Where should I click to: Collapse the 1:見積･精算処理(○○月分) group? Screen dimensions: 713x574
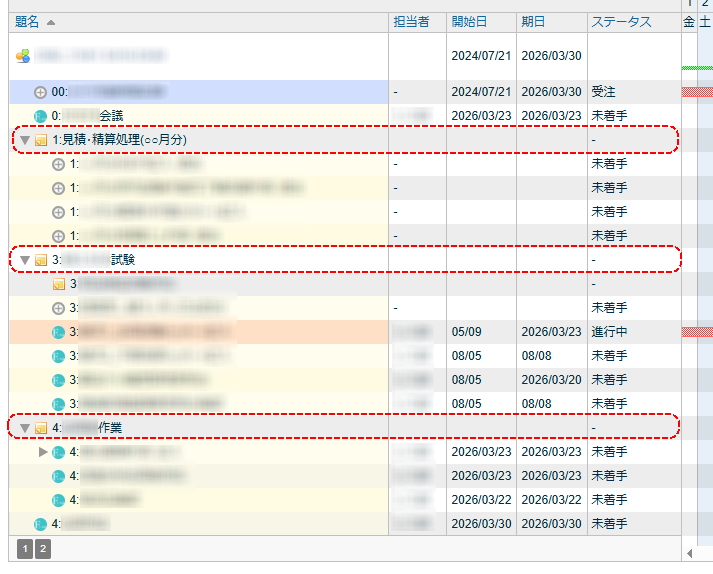pos(25,140)
